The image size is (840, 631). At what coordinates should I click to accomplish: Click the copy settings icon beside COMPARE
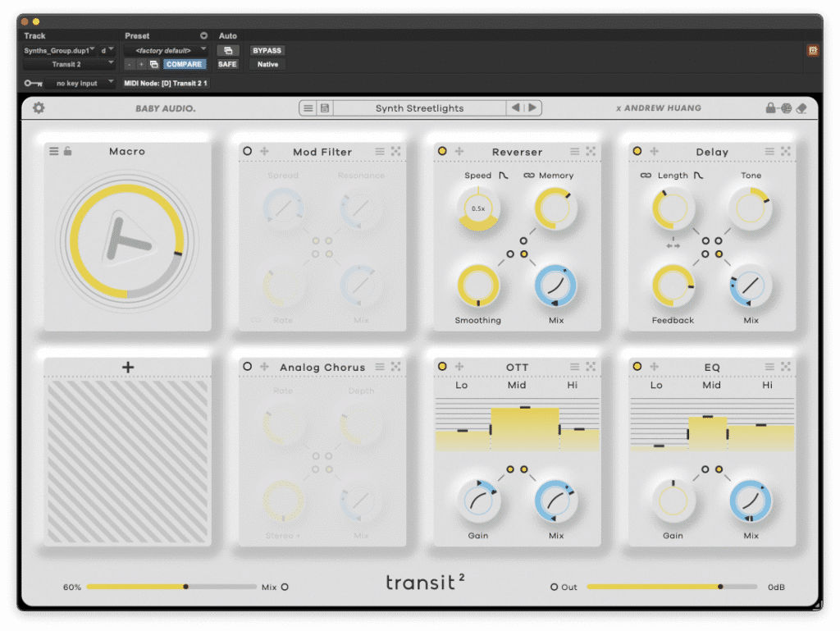(153, 64)
